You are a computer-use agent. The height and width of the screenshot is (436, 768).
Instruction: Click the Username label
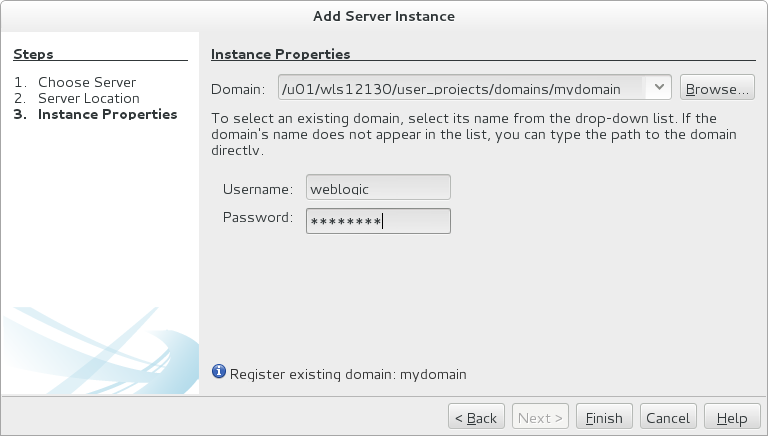(x=256, y=187)
